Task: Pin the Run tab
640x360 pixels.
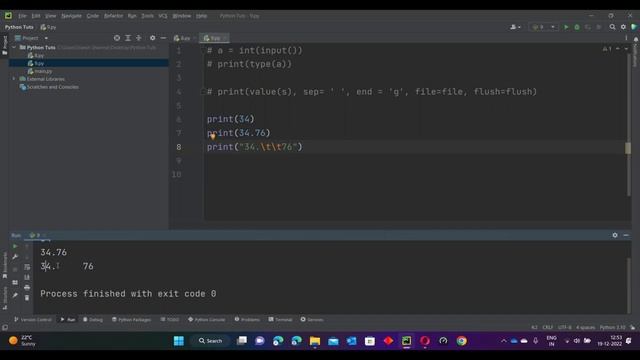Action: coord(15,295)
